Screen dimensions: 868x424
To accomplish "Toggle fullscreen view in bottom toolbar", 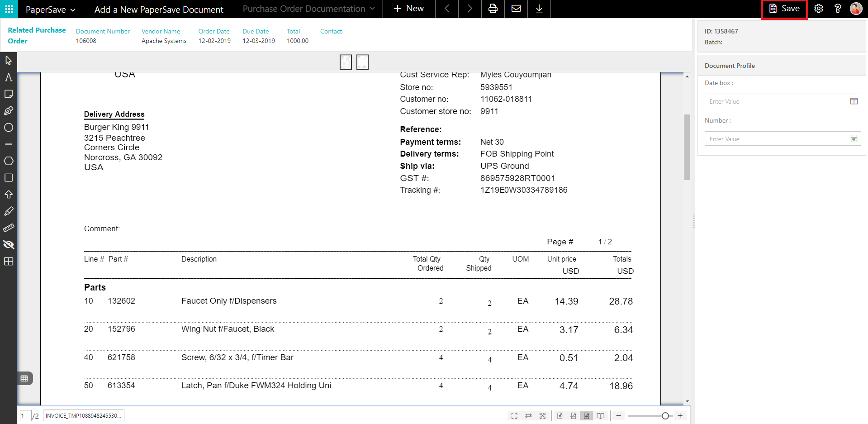I will (514, 416).
